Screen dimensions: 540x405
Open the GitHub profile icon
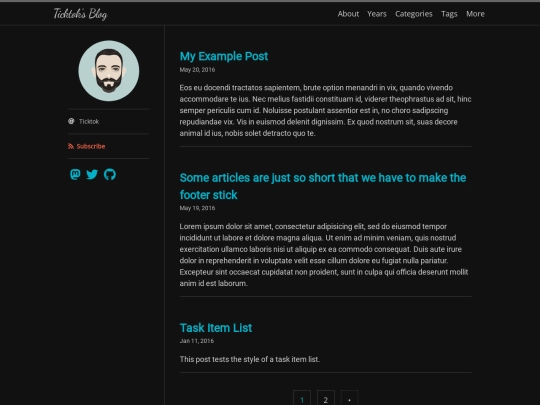[110, 175]
